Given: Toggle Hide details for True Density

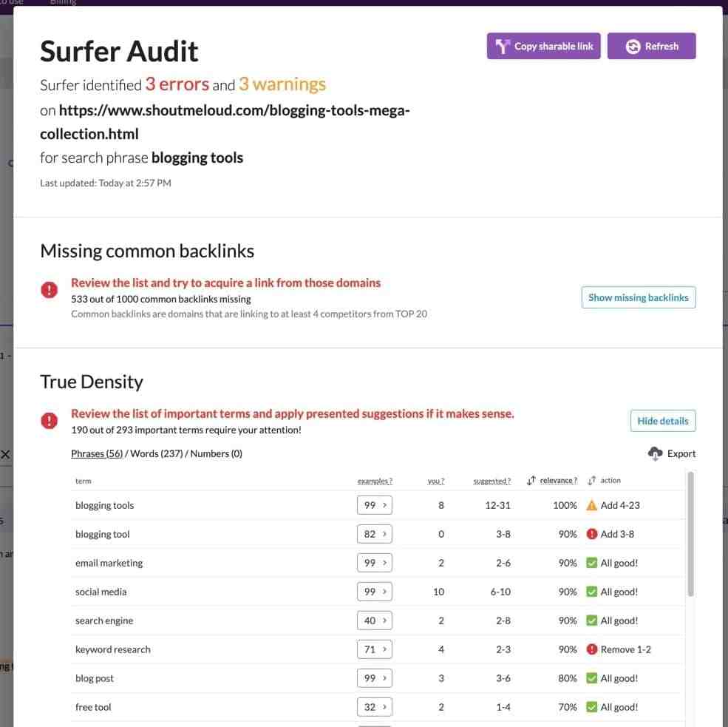Looking at the screenshot, I should pyautogui.click(x=662, y=420).
